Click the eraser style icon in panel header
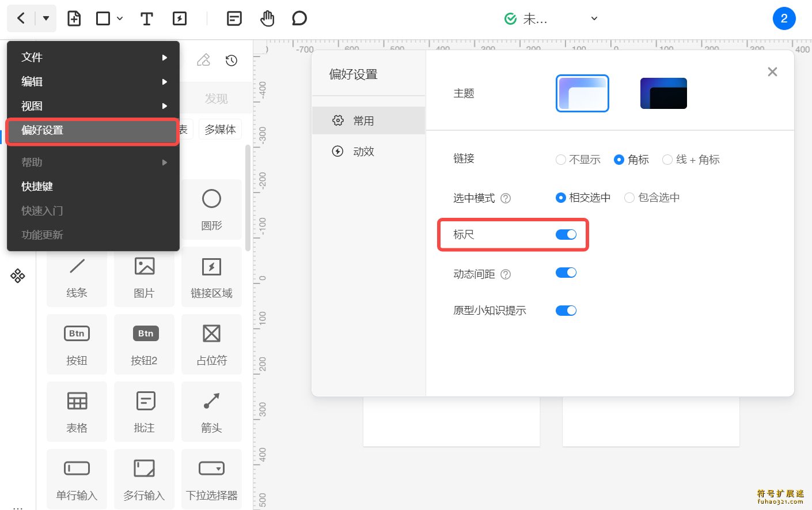The image size is (812, 510). coord(203,60)
